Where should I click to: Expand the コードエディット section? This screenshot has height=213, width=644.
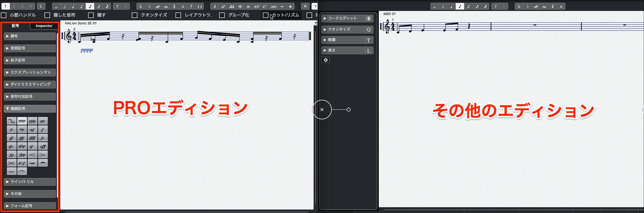click(343, 18)
